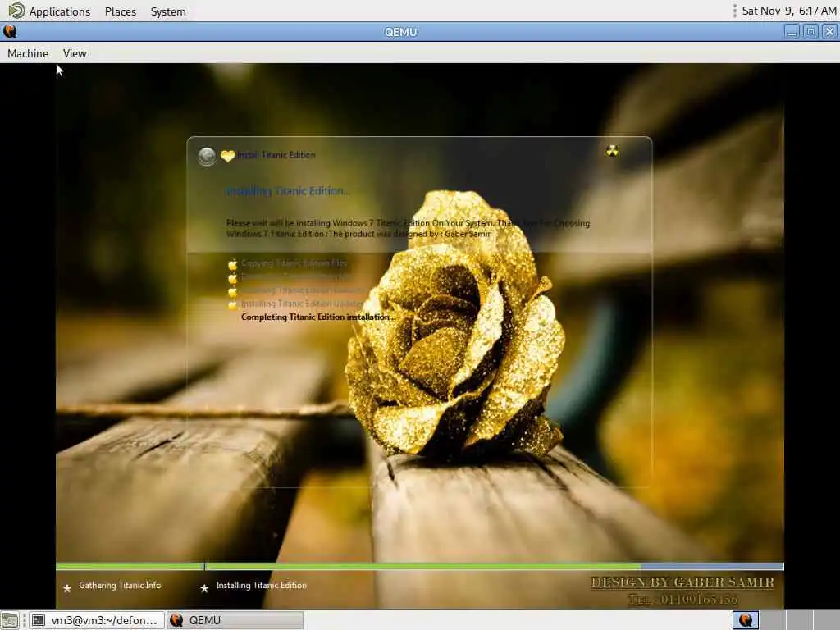840x630 pixels.
Task: Open the Places menu
Action: tap(121, 11)
